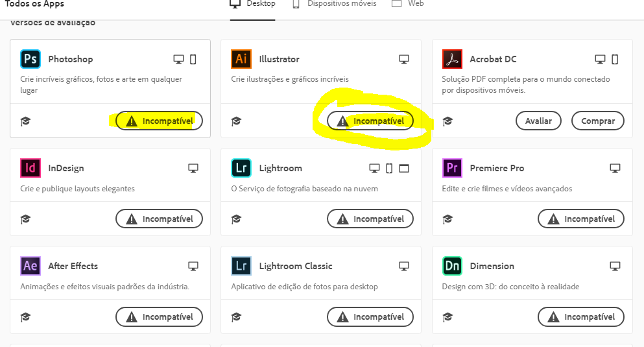Click Incompatível button for InDesign
This screenshot has width=644, height=347.
click(159, 219)
